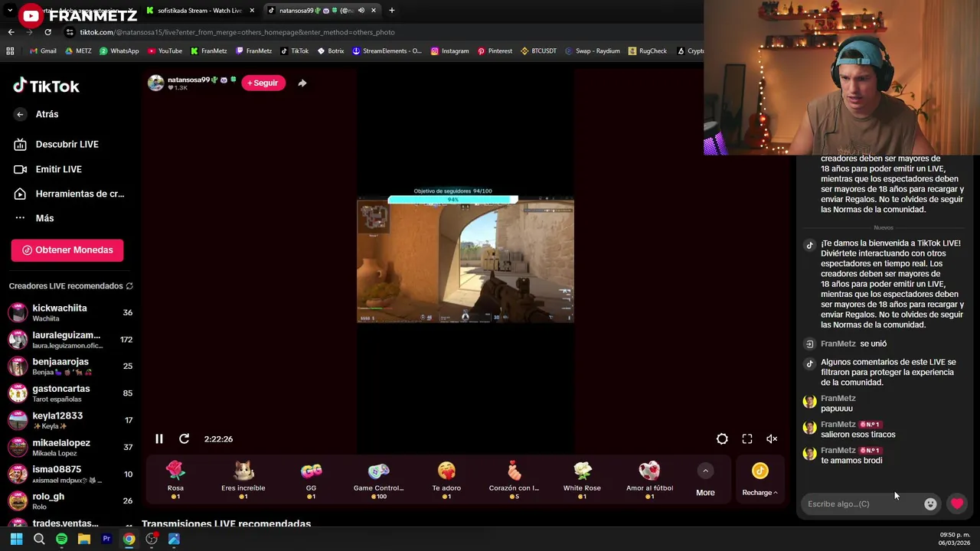980x551 pixels.
Task: Click the benjaarojas avatar
Action: (x=18, y=367)
